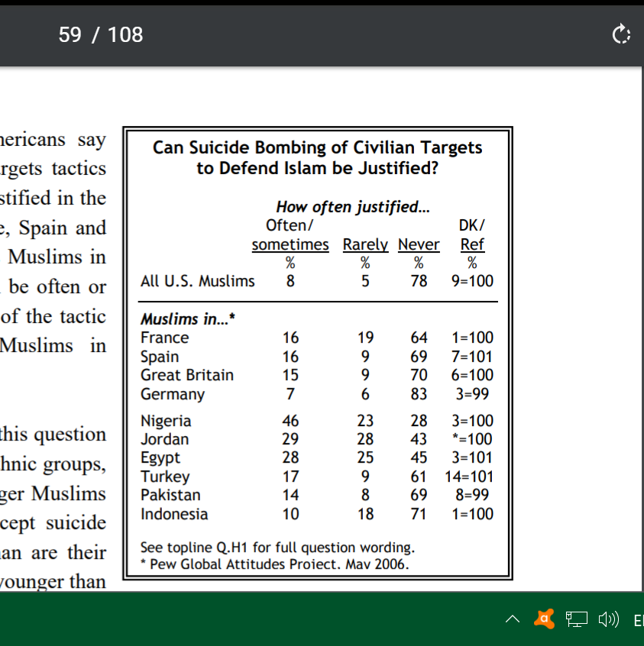Click the 'Nigeria' row label

(166, 421)
